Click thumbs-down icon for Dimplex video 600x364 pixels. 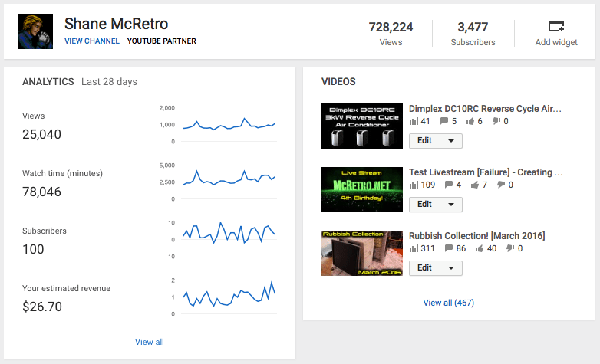coord(496,121)
